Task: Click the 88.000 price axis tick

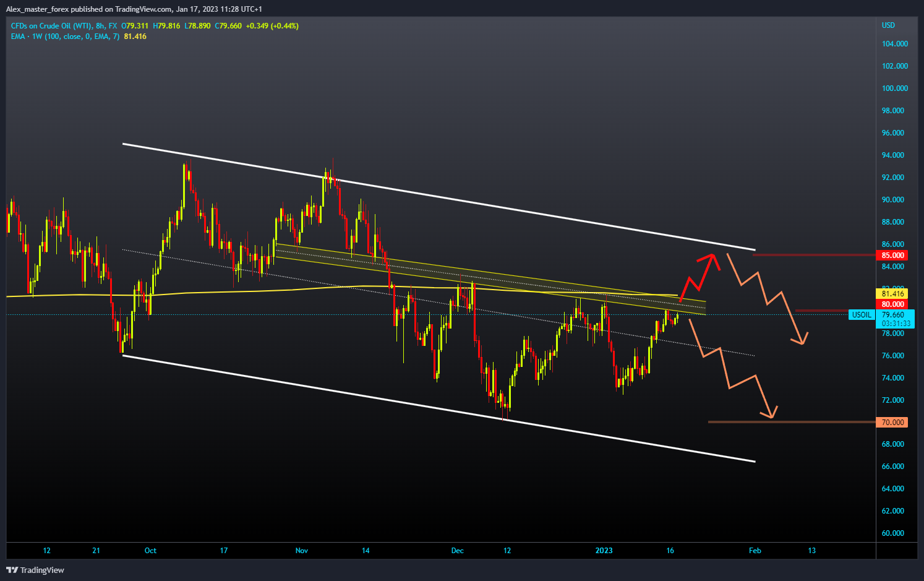Action: [x=892, y=222]
